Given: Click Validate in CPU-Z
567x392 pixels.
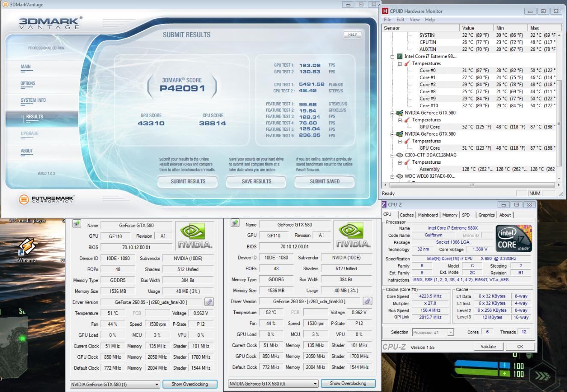Looking at the screenshot, I should [x=488, y=347].
